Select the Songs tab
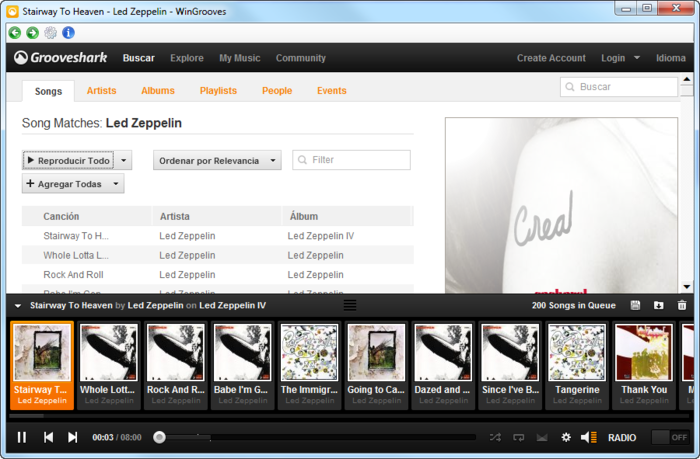Viewport: 700px width, 459px height. pos(48,91)
